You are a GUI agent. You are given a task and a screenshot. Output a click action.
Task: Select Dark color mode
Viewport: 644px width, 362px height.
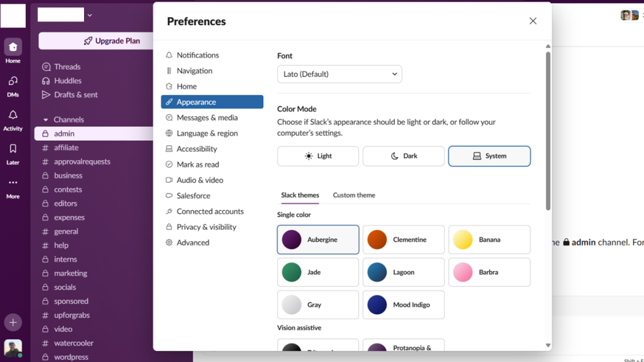[x=403, y=156]
